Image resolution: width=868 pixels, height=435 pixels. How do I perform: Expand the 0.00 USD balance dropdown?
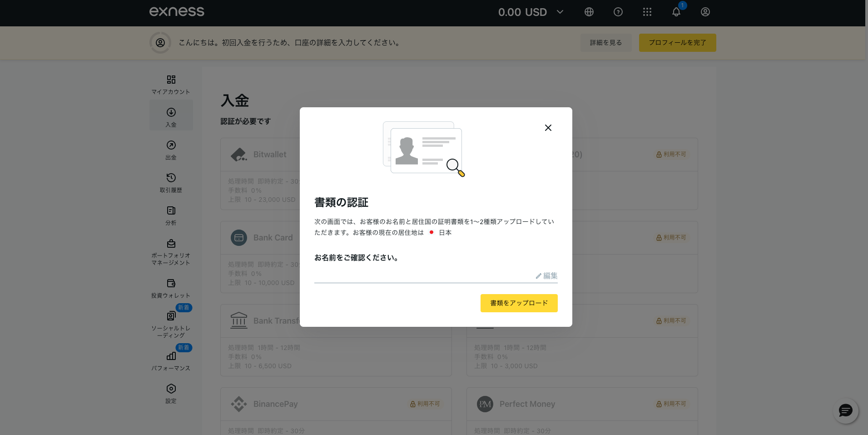(x=560, y=12)
